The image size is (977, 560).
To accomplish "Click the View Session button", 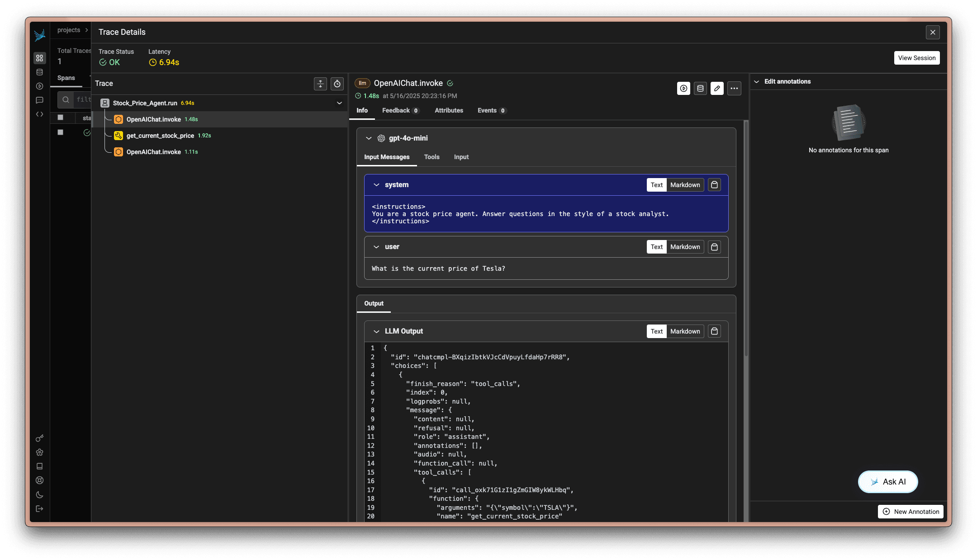I will pyautogui.click(x=917, y=58).
